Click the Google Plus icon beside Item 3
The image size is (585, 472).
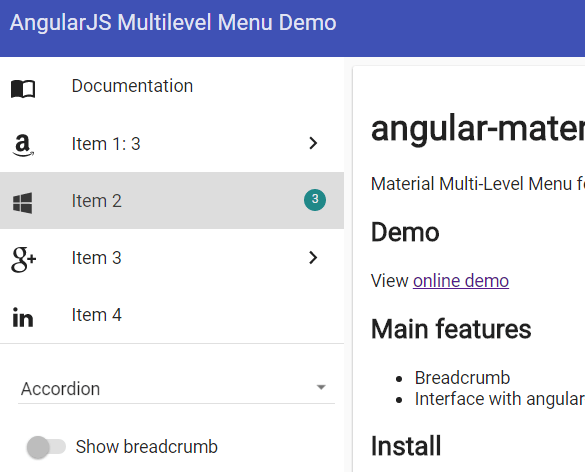pos(24,260)
